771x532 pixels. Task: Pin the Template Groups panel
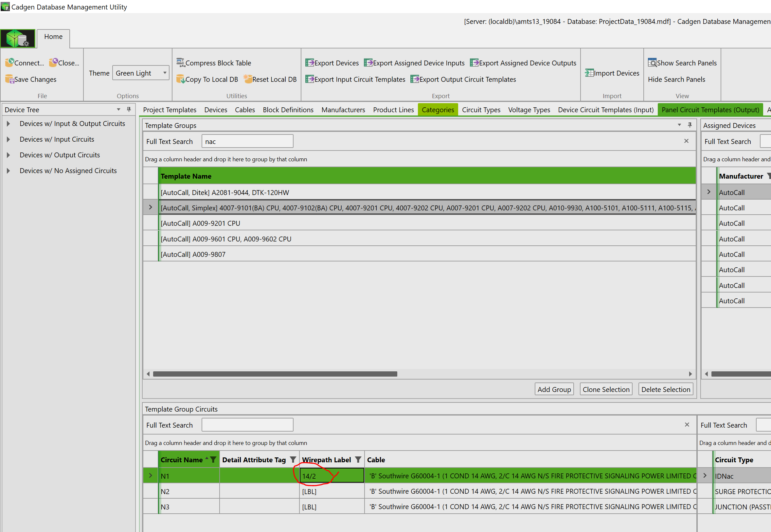pyautogui.click(x=690, y=125)
